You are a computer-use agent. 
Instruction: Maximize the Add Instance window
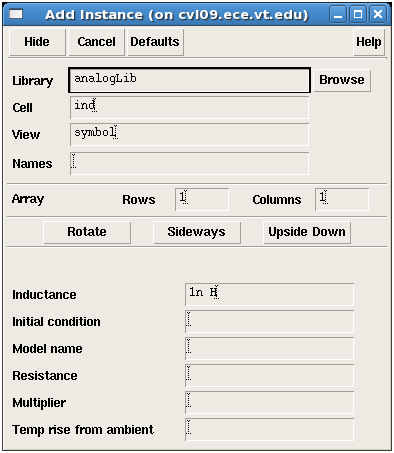click(358, 14)
